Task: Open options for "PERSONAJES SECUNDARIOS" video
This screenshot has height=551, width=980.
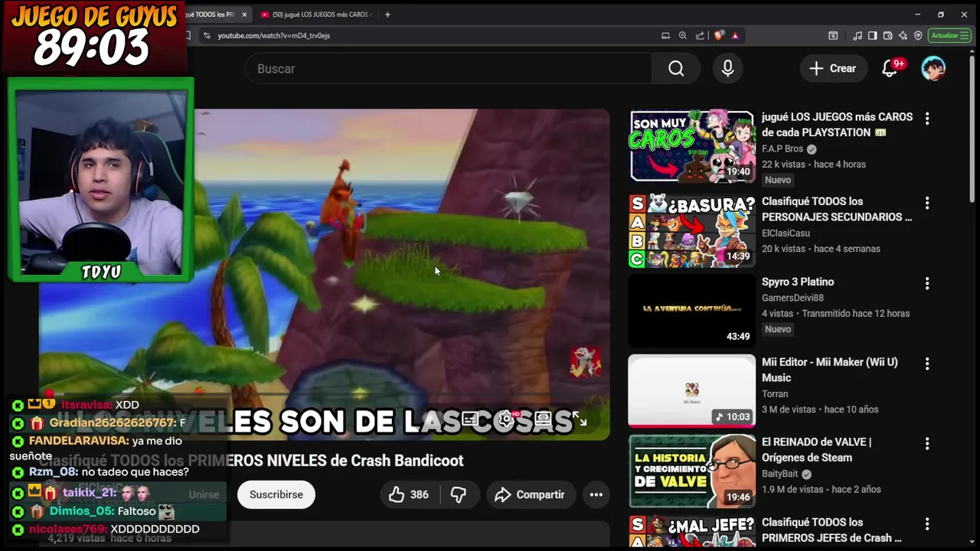Action: click(927, 203)
